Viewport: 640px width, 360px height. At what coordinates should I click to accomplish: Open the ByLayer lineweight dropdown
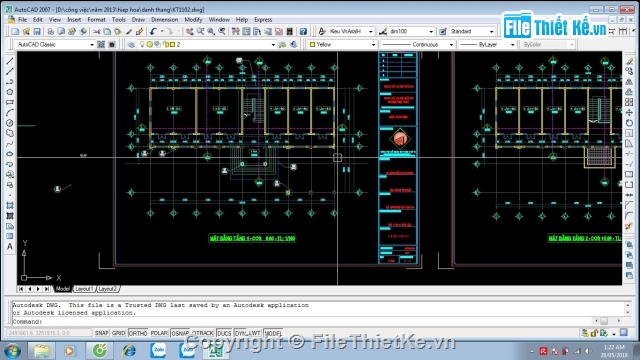[x=513, y=44]
